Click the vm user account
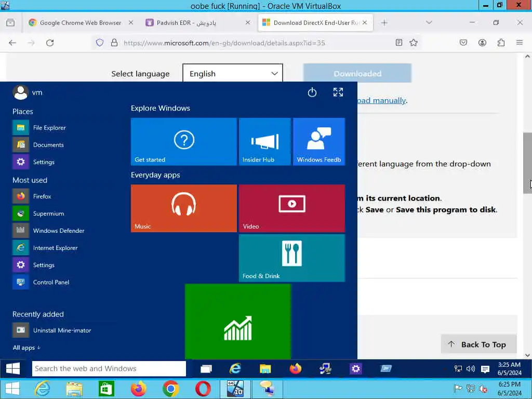532x399 pixels. (28, 92)
